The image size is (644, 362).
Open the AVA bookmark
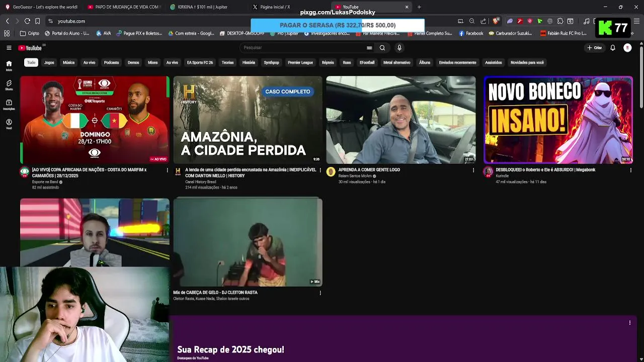103,33
